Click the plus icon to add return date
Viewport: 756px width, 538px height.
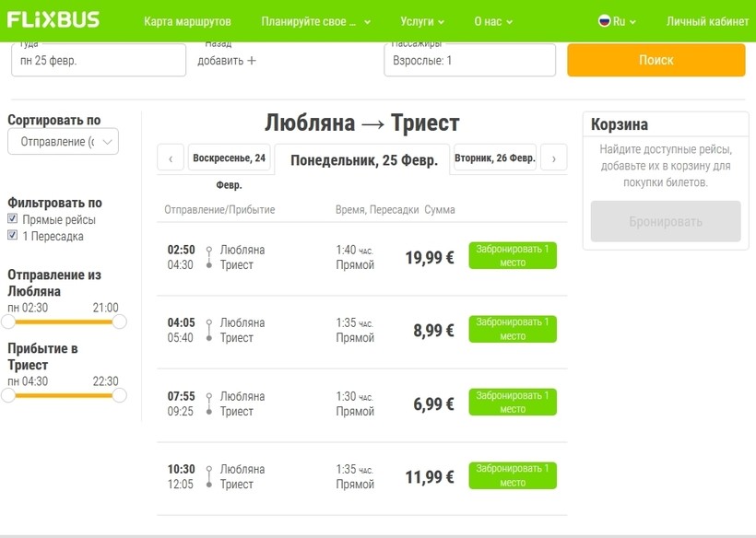coord(252,61)
